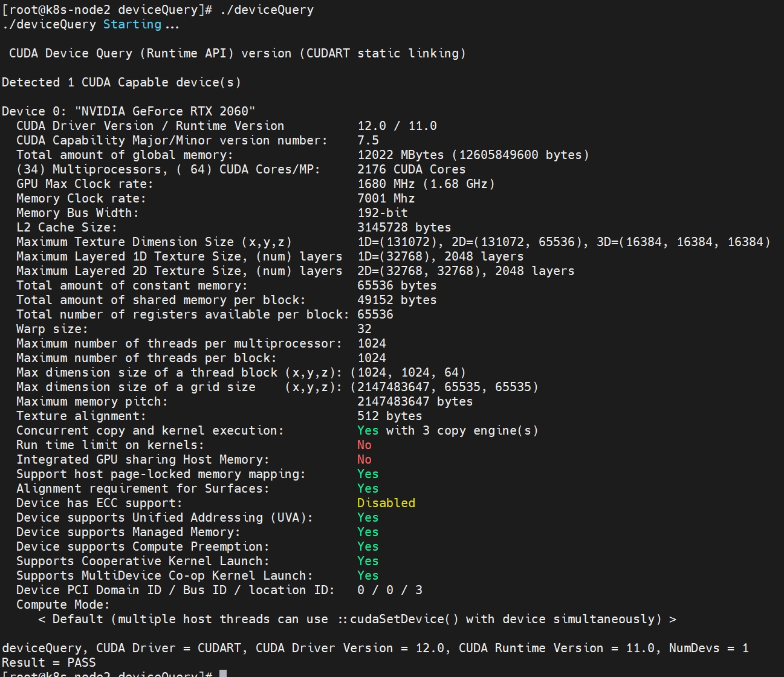
Task: Click the 'Result = PASS' line
Action: [x=48, y=662]
